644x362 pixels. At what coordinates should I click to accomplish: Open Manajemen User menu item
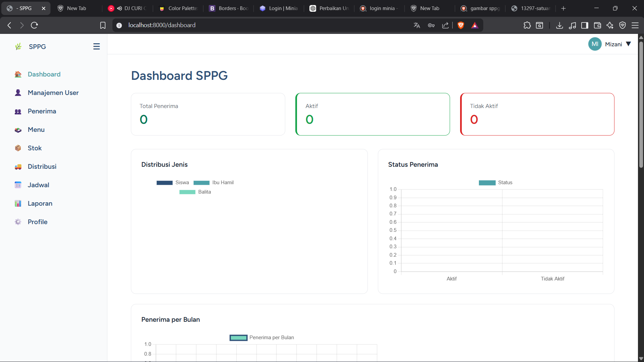(53, 93)
